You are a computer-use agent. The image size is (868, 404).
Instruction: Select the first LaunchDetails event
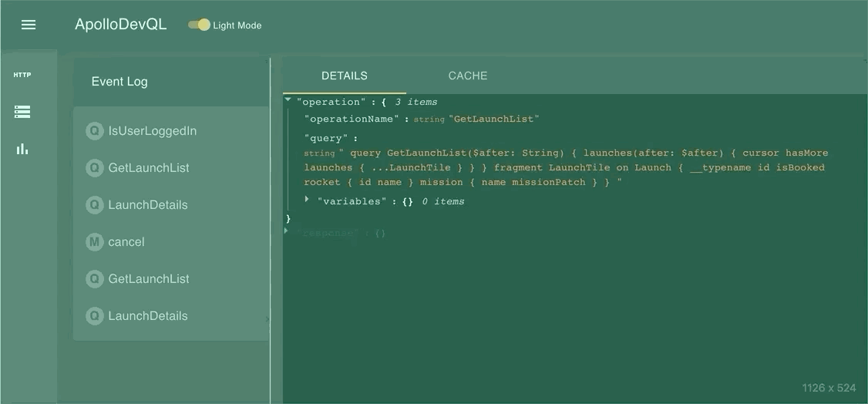171,205
